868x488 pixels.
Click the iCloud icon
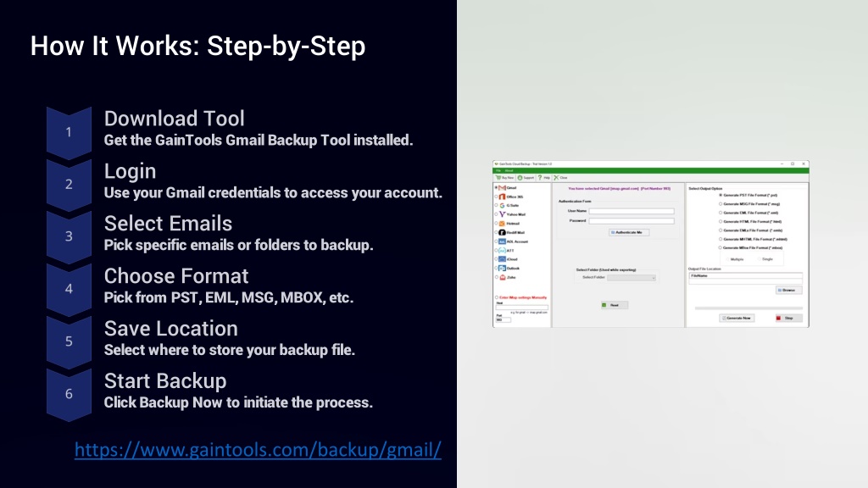[502, 259]
